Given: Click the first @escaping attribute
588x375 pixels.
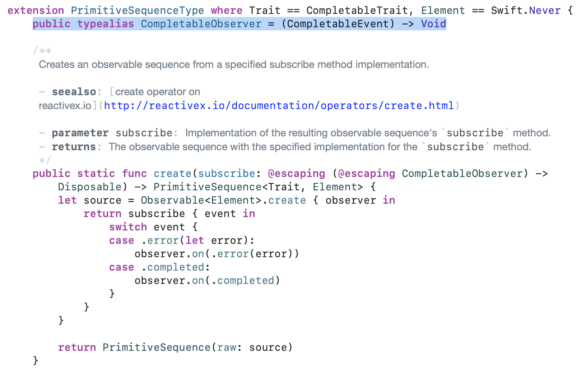Looking at the screenshot, I should (296, 174).
